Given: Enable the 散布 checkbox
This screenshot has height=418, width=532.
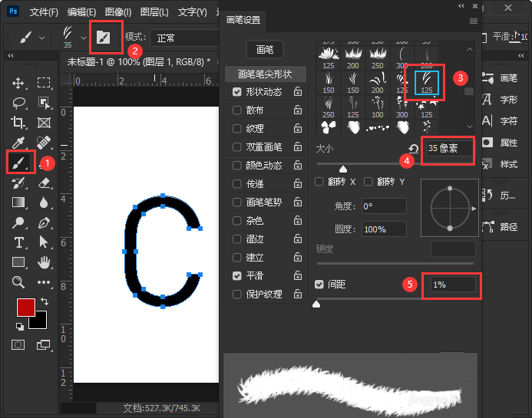Looking at the screenshot, I should [236, 110].
